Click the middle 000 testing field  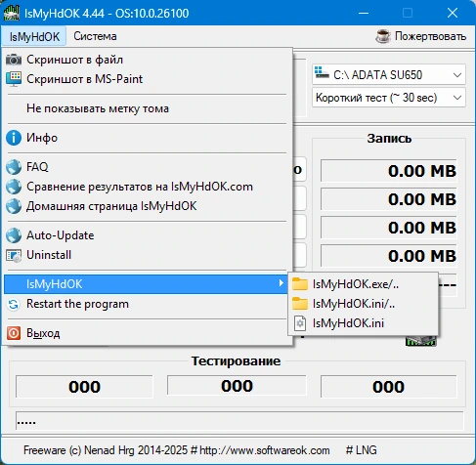237,386
